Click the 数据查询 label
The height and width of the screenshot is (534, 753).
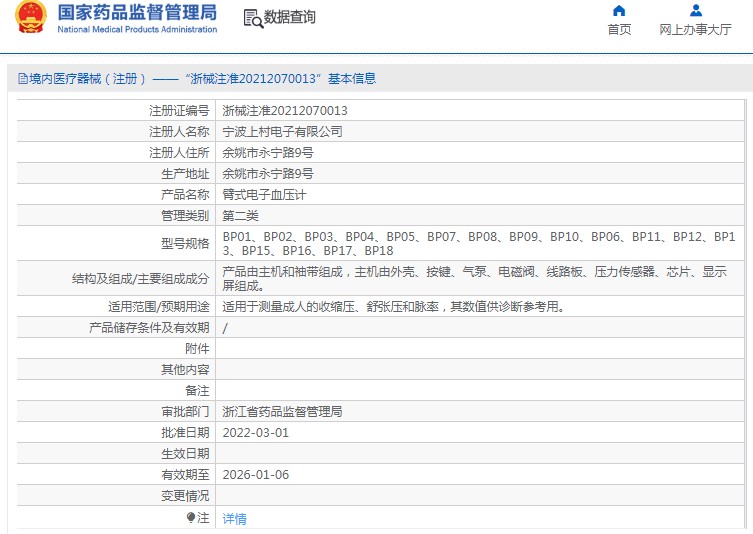coord(290,17)
